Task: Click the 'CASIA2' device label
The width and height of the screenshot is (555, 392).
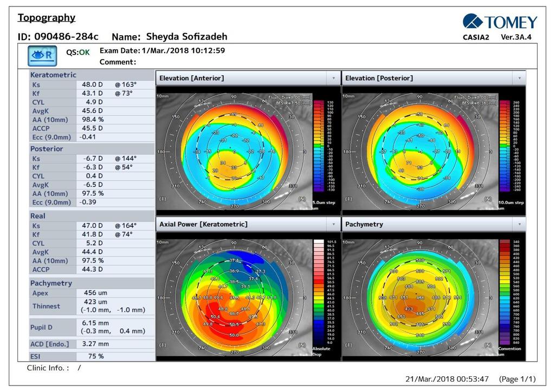Action: 476,37
